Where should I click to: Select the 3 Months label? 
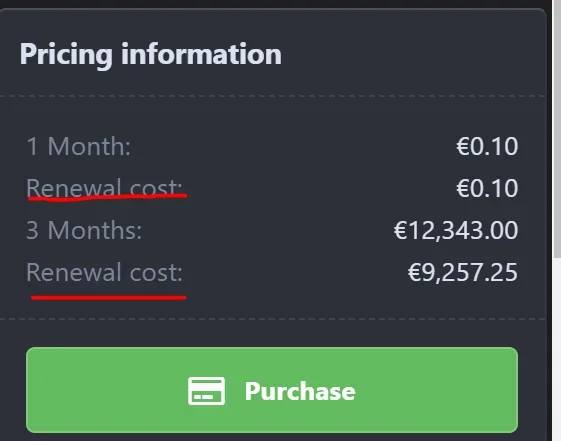pos(84,230)
